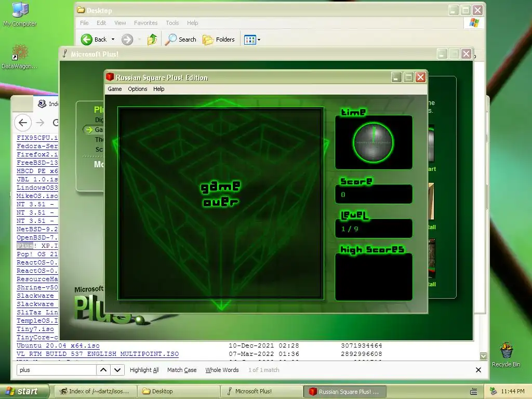Open the Recycle Bin icon

coord(506,354)
